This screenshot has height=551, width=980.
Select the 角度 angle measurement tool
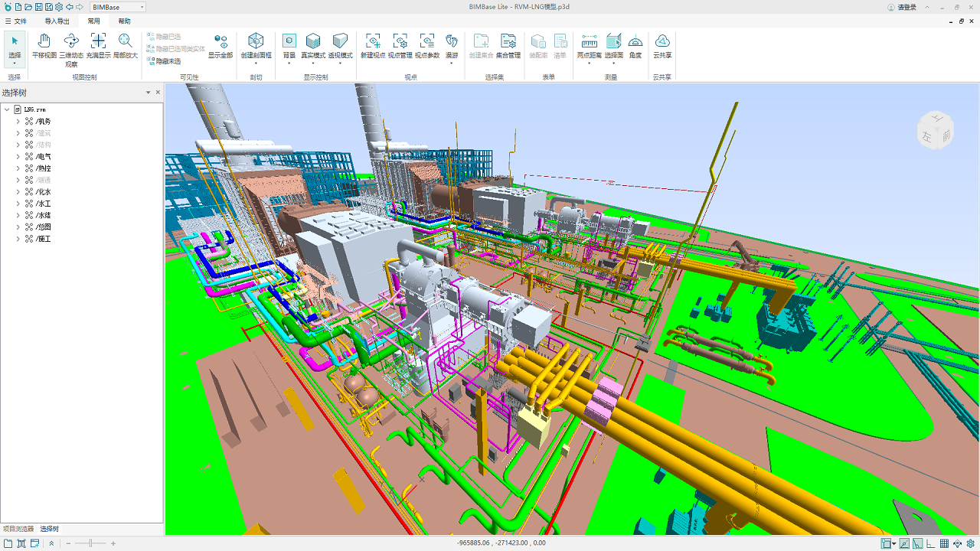click(x=635, y=46)
